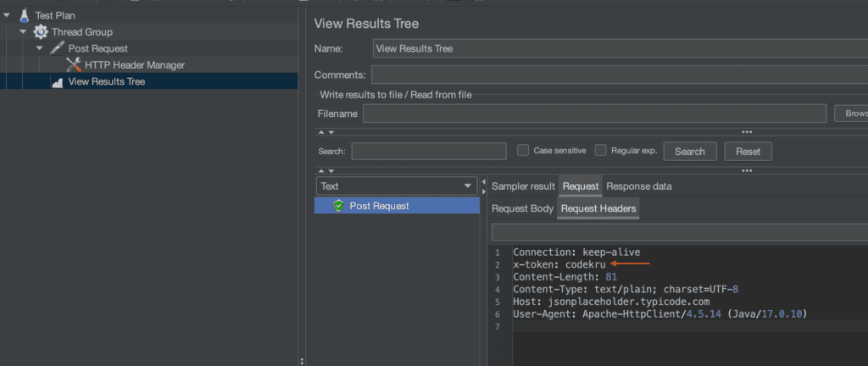Collapse the Test Plan tree node
This screenshot has height=366, width=868.
[7, 15]
